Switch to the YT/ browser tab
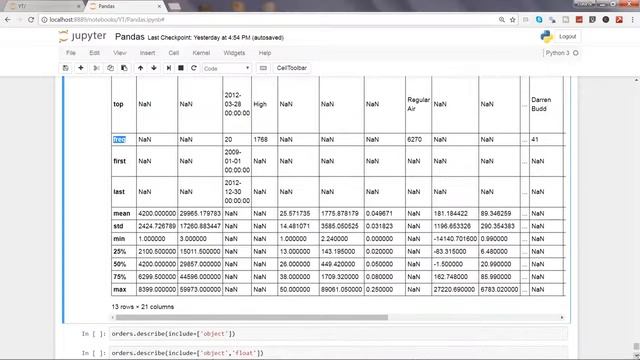 click(43, 6)
